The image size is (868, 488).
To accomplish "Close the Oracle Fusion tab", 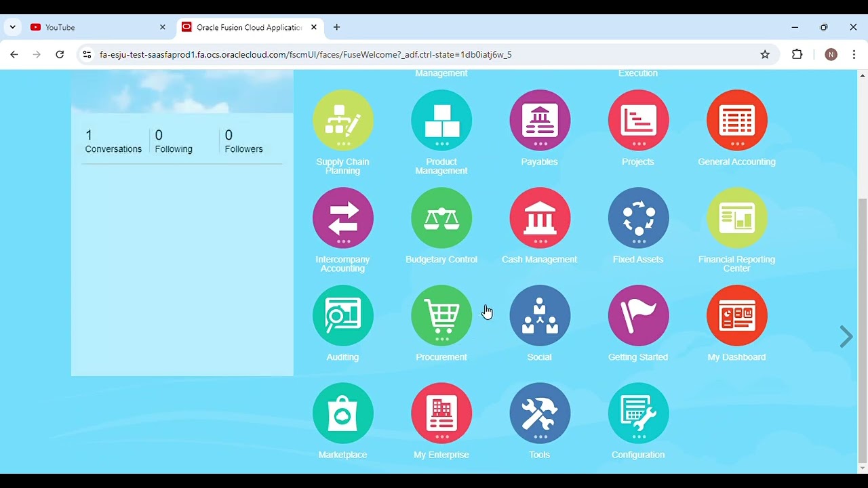I will [x=314, y=27].
